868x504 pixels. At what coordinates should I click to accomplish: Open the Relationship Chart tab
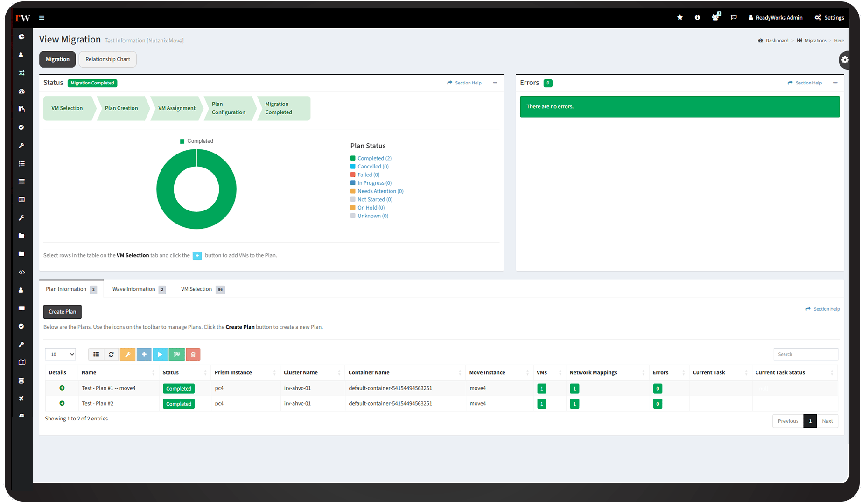point(107,59)
